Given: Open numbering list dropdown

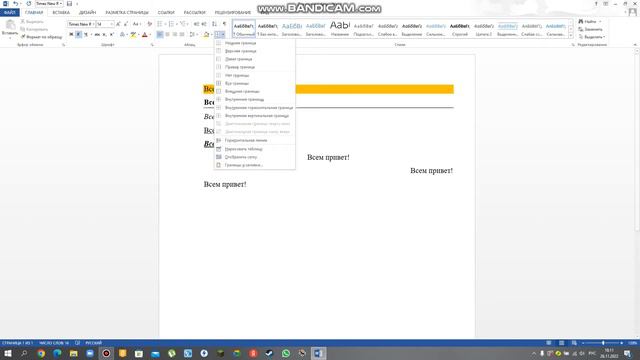Looking at the screenshot, I should point(177,24).
